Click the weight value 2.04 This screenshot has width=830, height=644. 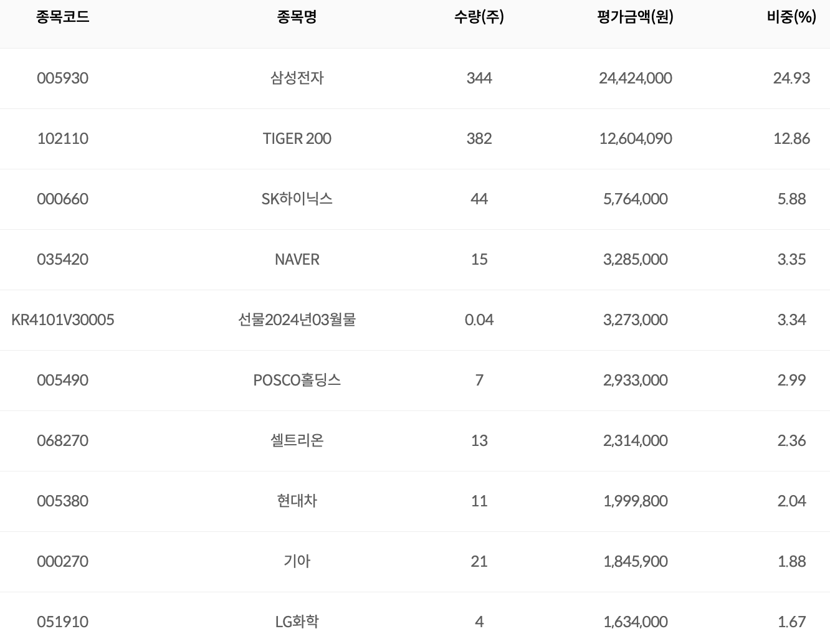pos(791,501)
